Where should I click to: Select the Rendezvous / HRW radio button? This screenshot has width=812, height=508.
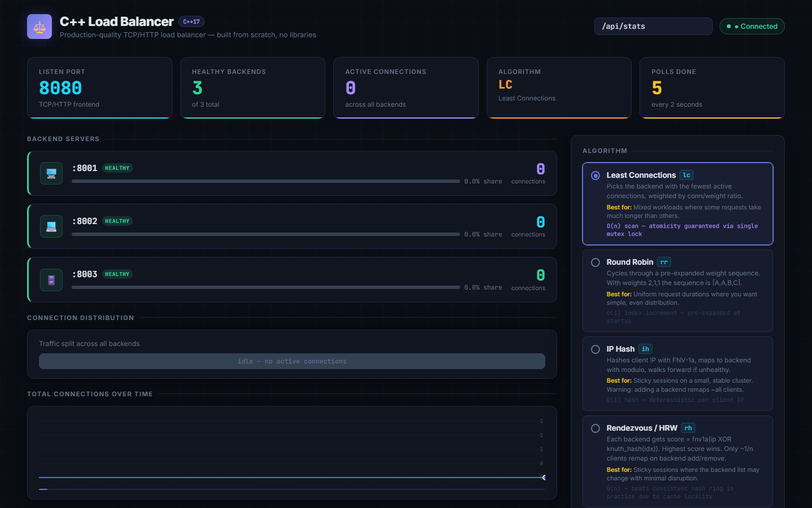coord(595,428)
